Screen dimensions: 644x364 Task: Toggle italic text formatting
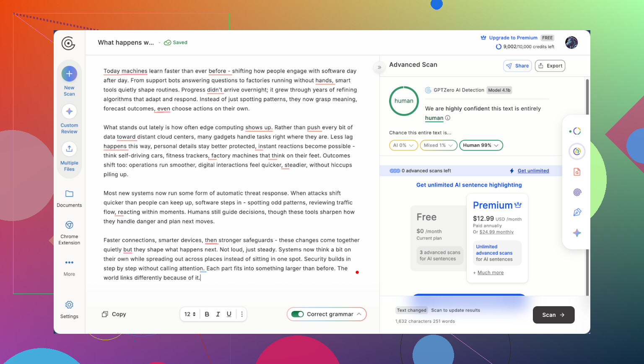(218, 314)
